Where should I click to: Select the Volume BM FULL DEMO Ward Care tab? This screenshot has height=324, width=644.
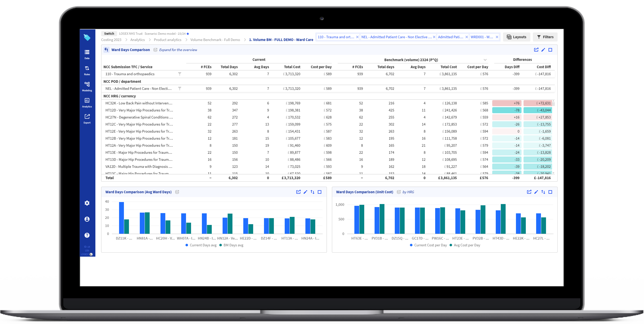pos(281,40)
